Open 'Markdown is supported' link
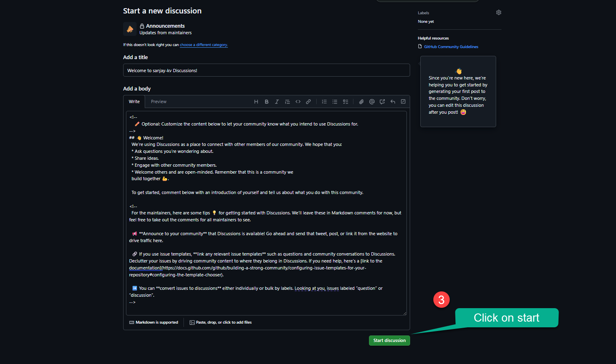This screenshot has height=364, width=616. pyautogui.click(x=154, y=322)
